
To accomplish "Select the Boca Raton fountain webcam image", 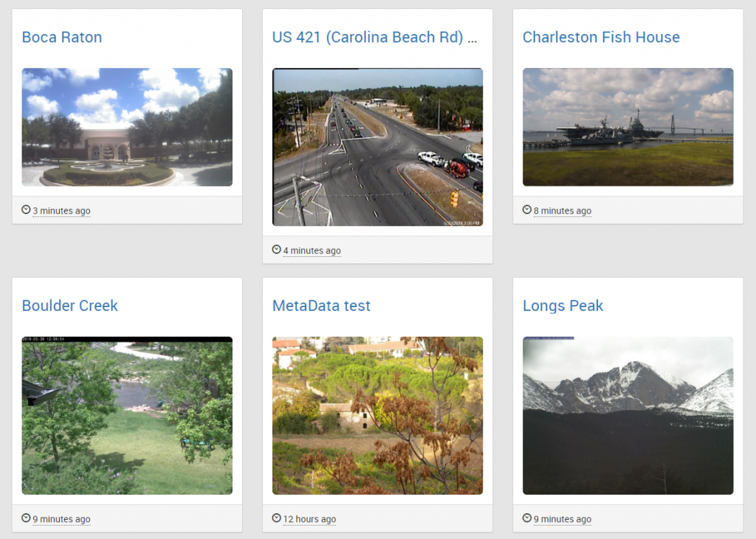I will click(127, 127).
